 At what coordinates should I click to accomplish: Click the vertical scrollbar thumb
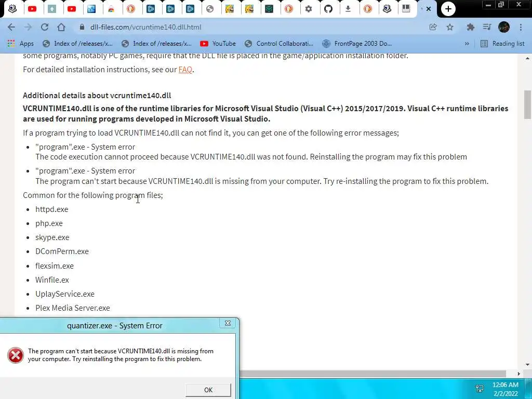tap(527, 104)
